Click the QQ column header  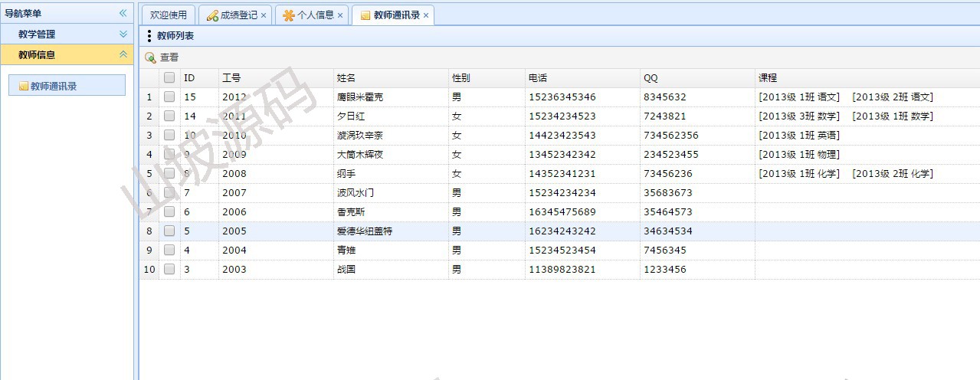click(x=697, y=77)
